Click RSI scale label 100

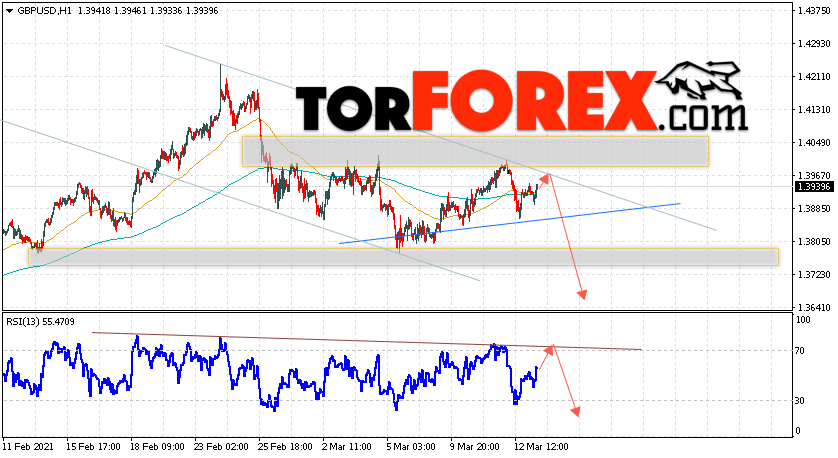coord(803,320)
